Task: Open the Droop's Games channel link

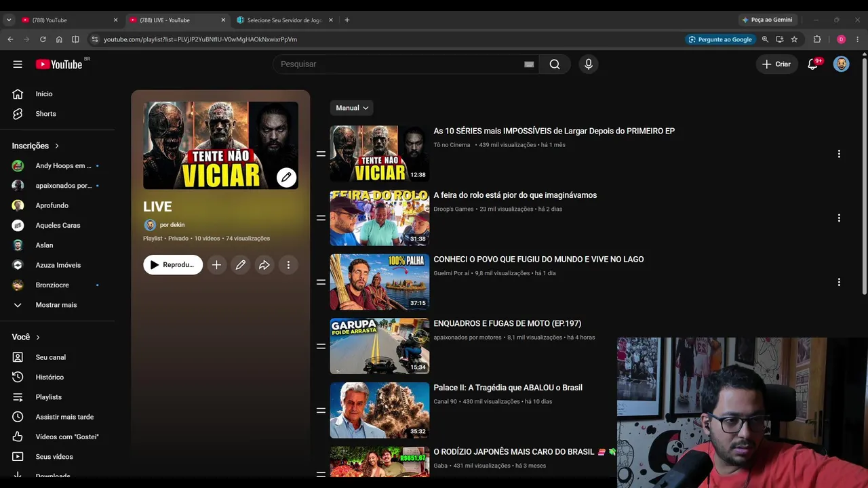Action: 454,209
